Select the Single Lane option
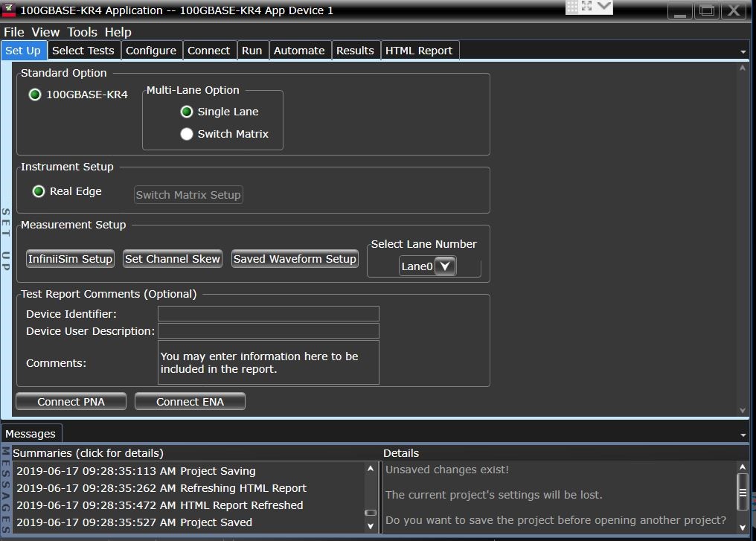This screenshot has width=756, height=541. tap(186, 112)
